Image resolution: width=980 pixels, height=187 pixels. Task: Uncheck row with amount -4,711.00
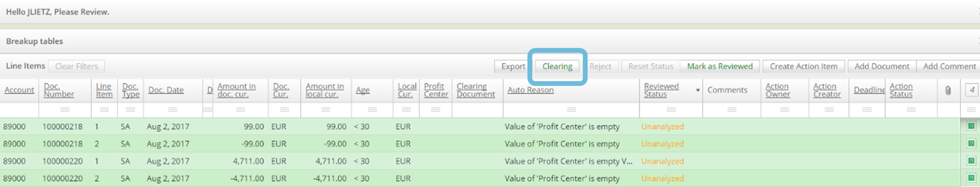click(x=971, y=178)
